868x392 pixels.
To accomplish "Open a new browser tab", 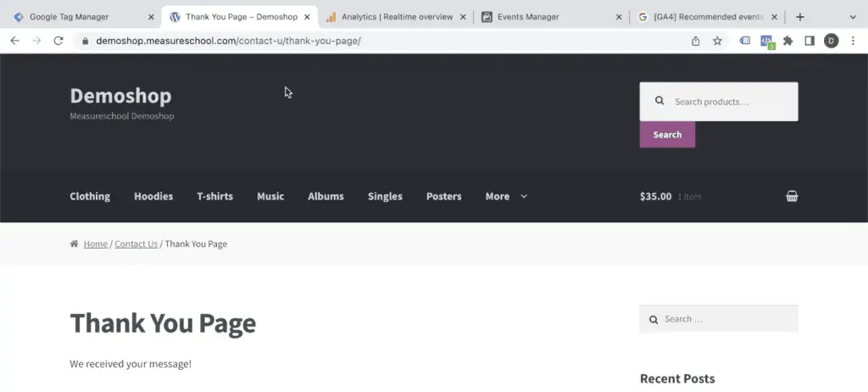I will tap(799, 17).
